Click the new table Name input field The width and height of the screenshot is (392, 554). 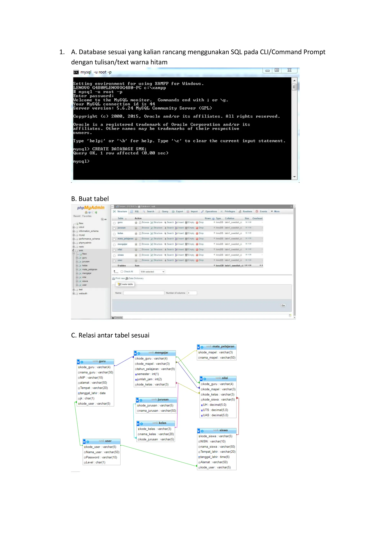[x=144, y=293]
